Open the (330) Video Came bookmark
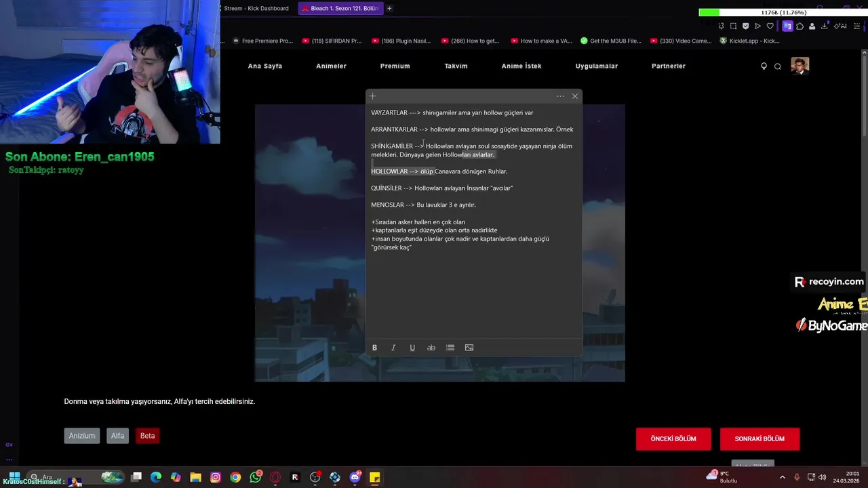The width and height of the screenshot is (868, 488). pyautogui.click(x=681, y=41)
